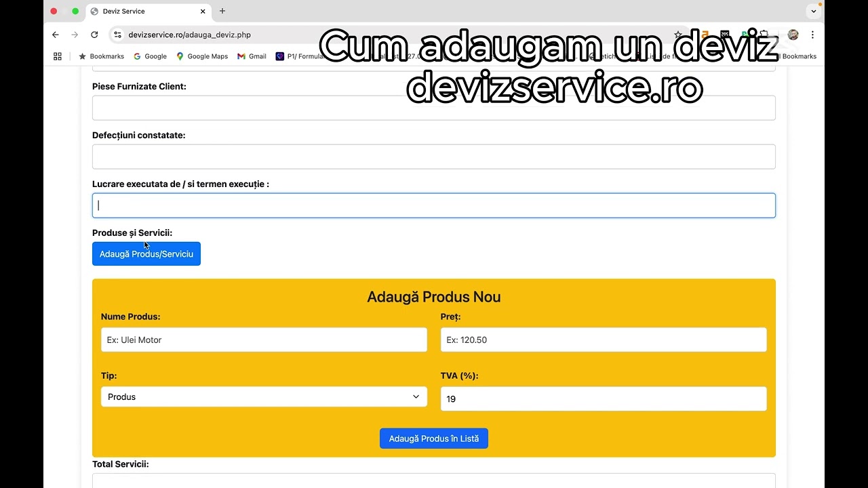Click the Nume Produs label

pos(131,317)
